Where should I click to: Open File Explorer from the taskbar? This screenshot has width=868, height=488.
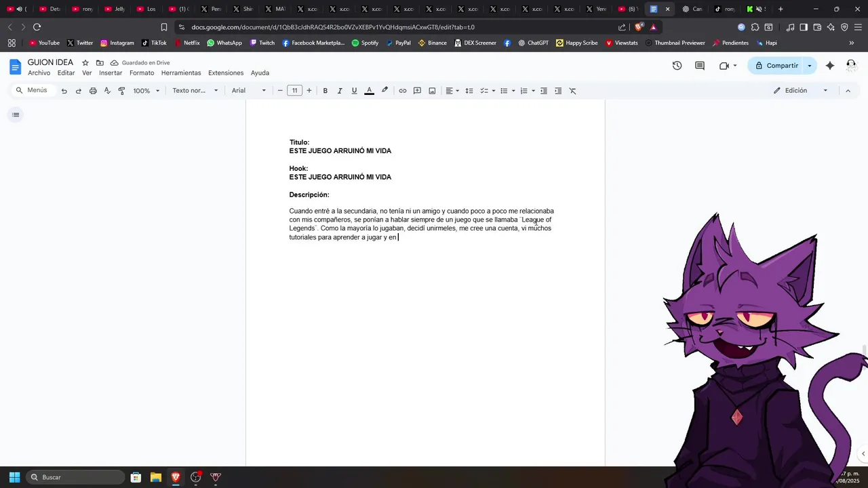pyautogui.click(x=156, y=477)
